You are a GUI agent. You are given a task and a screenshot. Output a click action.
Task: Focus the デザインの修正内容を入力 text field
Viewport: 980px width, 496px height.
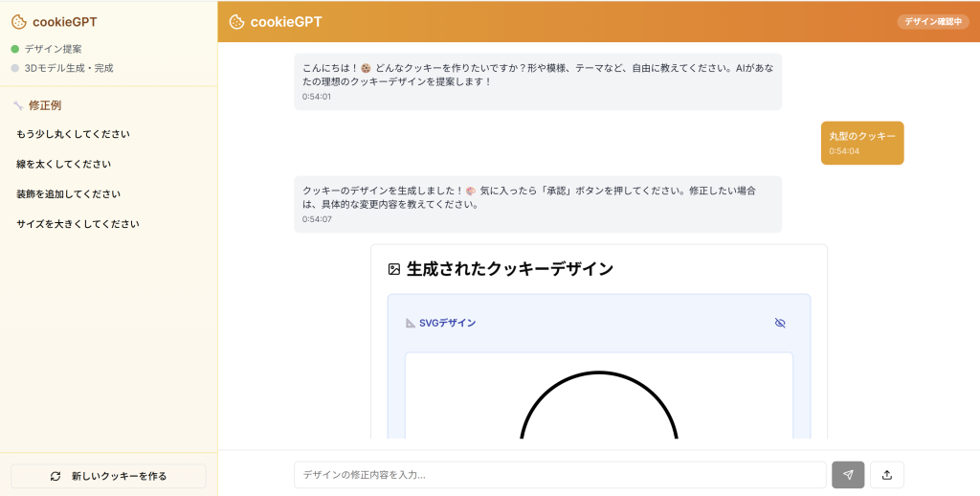point(560,475)
